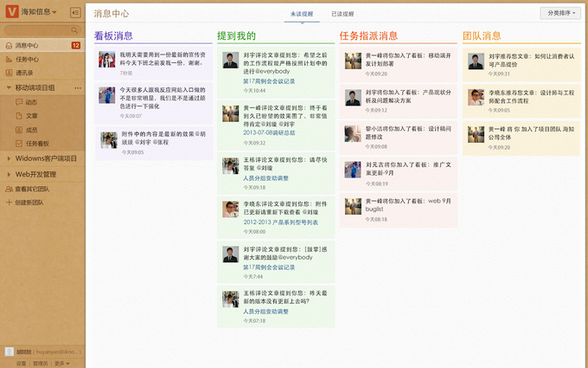588x368 pixels.
Task: Click the 成员 members icon
Action: pyautogui.click(x=19, y=130)
